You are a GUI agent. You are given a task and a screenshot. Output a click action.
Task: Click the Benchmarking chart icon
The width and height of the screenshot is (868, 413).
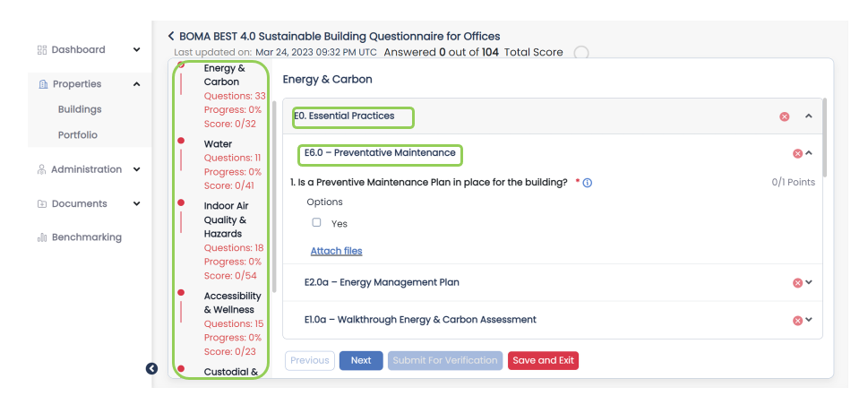click(42, 237)
